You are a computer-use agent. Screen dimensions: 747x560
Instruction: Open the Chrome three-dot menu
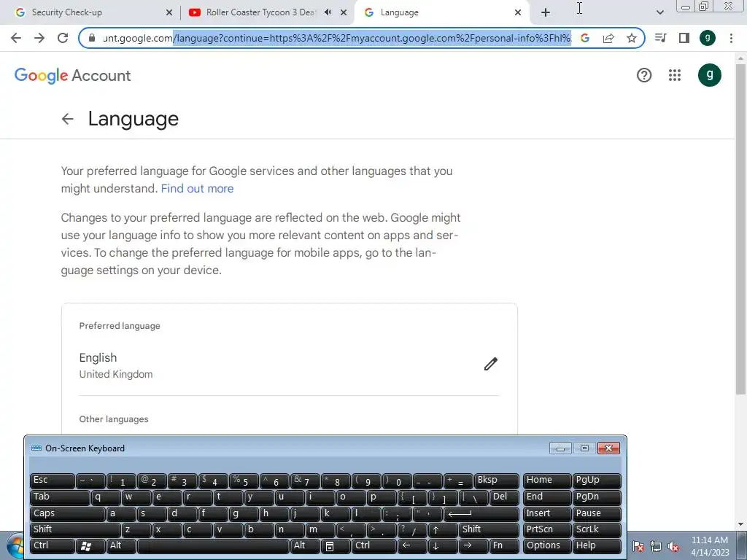(731, 38)
